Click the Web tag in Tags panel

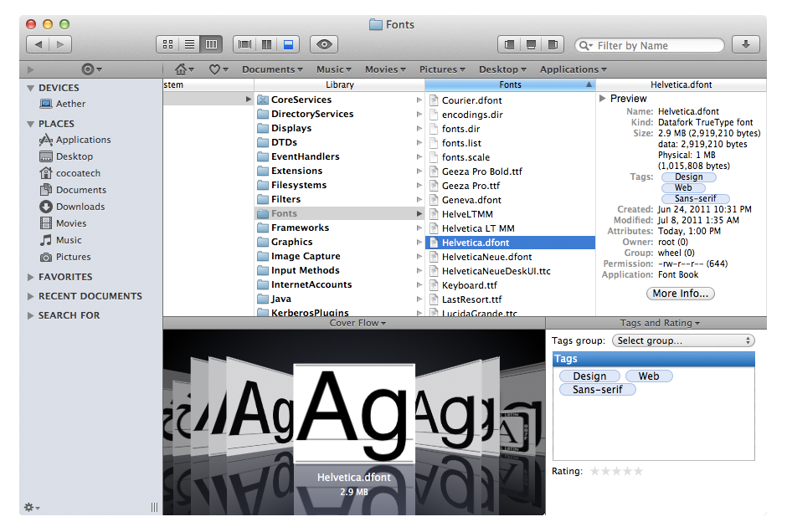649,376
